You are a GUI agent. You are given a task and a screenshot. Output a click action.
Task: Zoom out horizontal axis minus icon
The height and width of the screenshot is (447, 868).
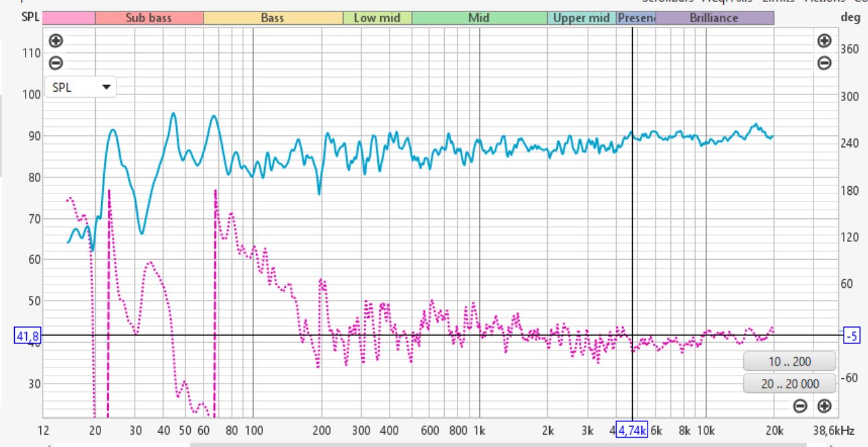click(800, 406)
